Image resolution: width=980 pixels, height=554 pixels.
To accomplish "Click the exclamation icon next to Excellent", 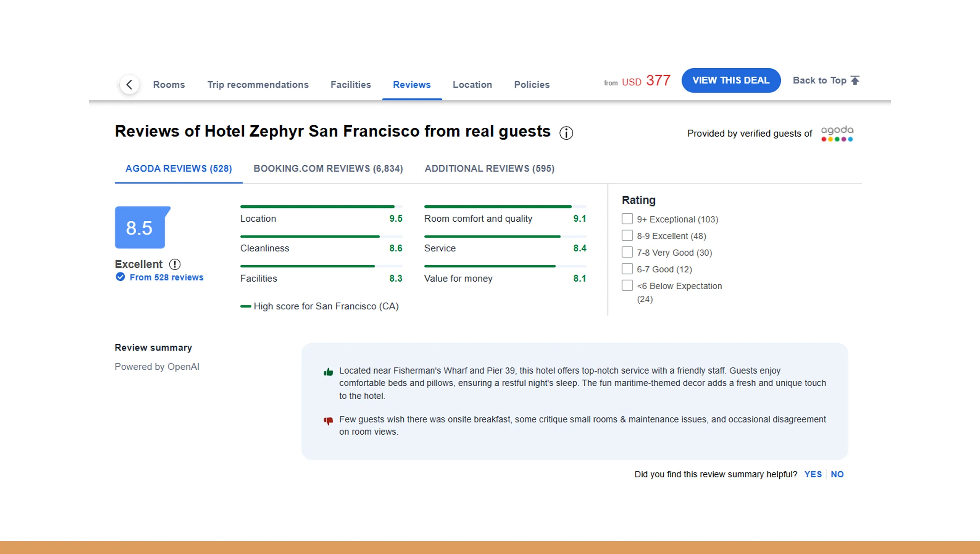I will point(175,264).
